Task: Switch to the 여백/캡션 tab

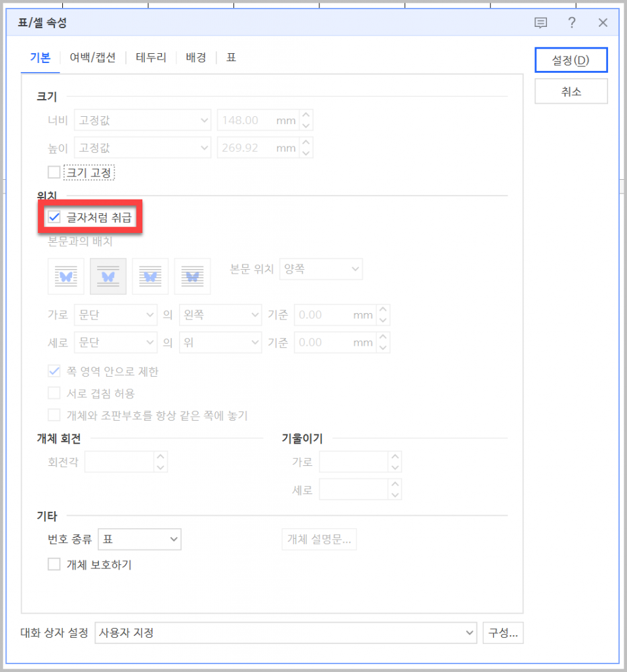Action: pos(92,58)
